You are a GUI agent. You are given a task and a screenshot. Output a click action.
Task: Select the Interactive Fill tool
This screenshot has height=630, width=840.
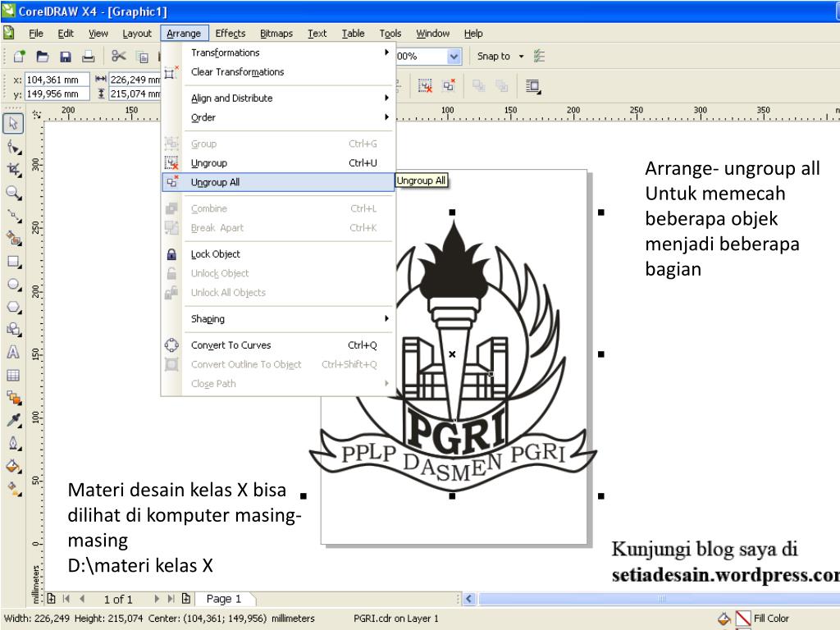13,489
